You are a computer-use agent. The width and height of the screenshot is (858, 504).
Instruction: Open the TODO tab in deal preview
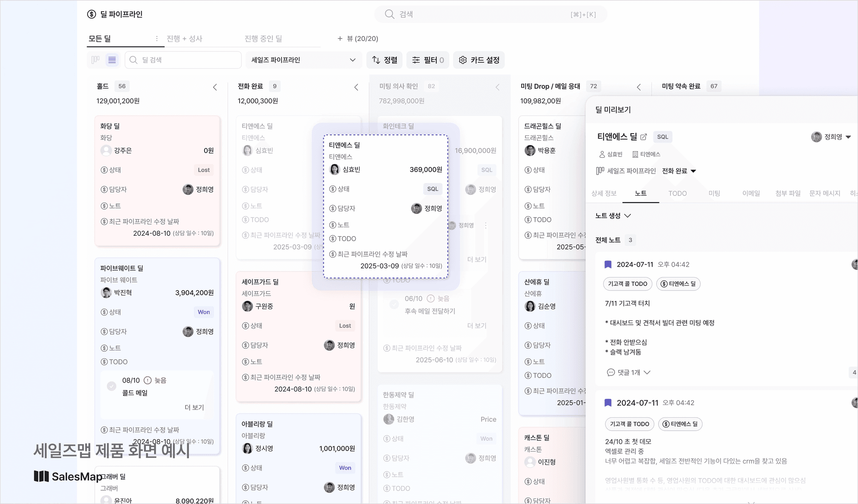coord(677,193)
